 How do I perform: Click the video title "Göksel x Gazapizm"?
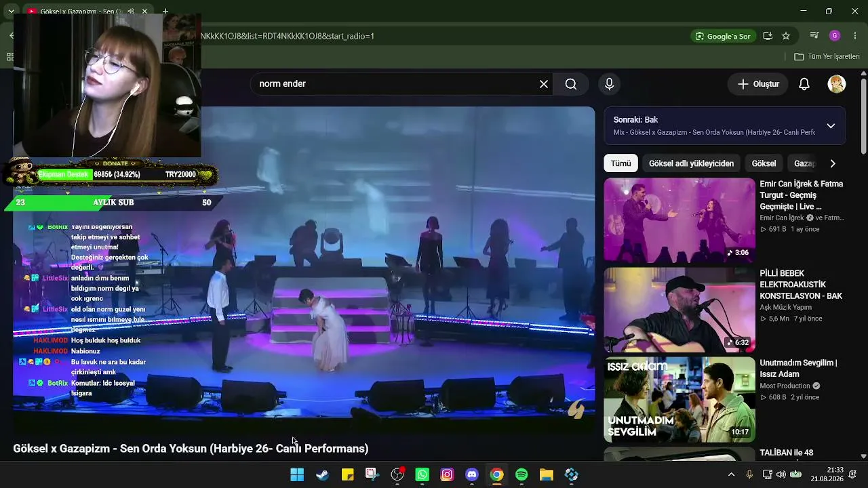click(191, 449)
